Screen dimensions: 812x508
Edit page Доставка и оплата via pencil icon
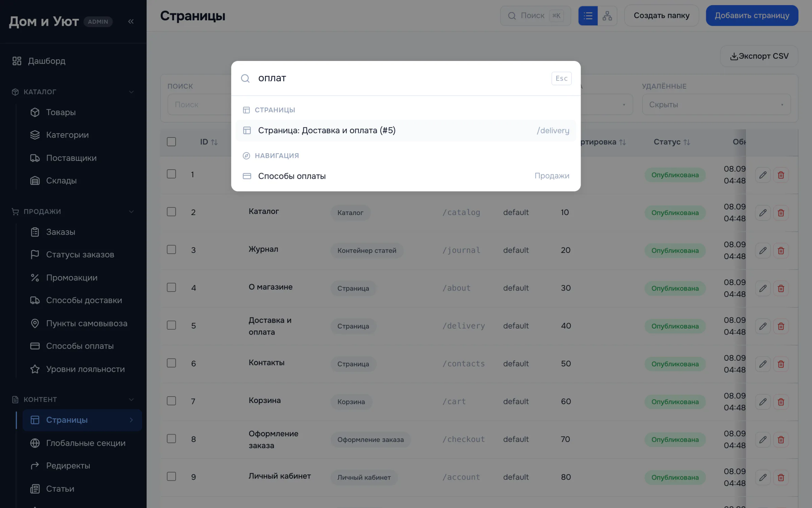click(763, 326)
